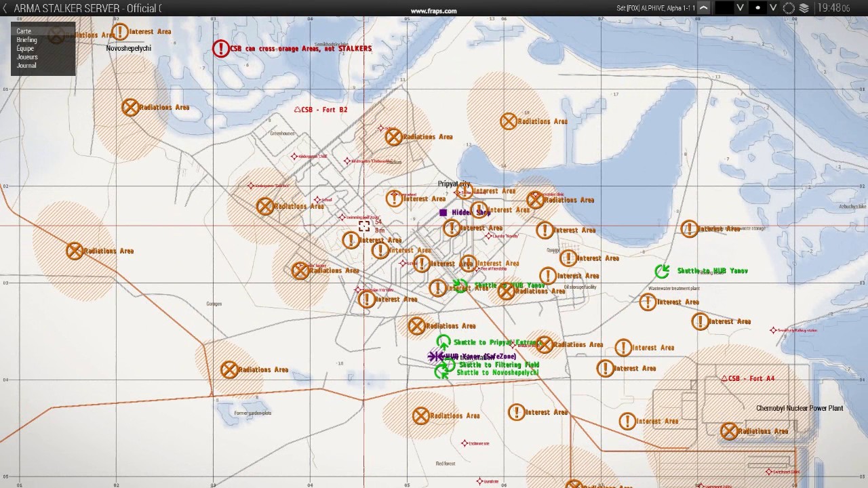The image size is (868, 488).
Task: Collapse the panel with the up chevron button
Action: (x=704, y=8)
